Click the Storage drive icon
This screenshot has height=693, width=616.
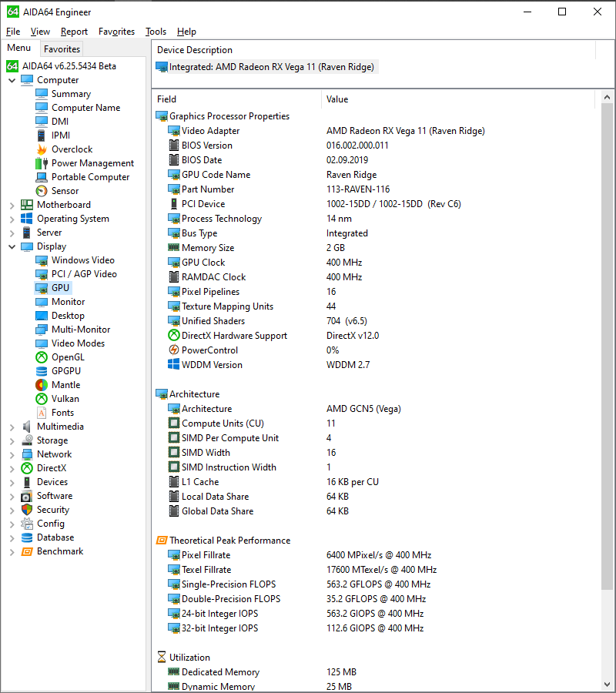[x=27, y=440]
